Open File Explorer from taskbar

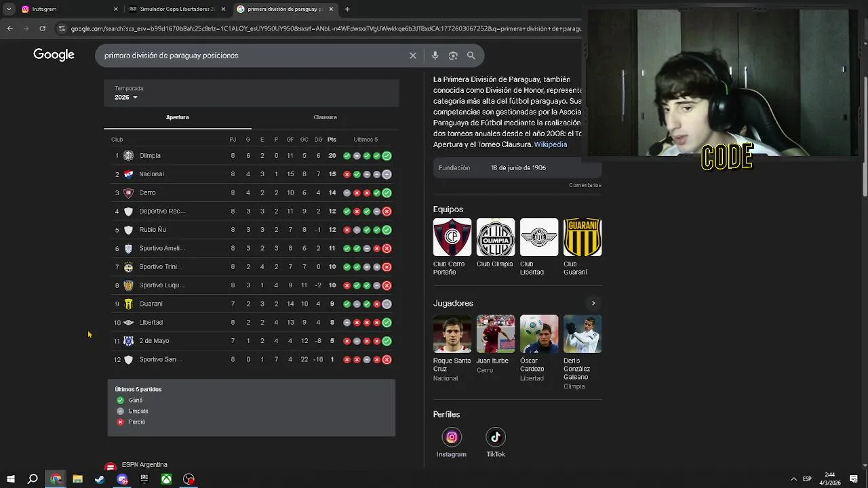pyautogui.click(x=77, y=479)
